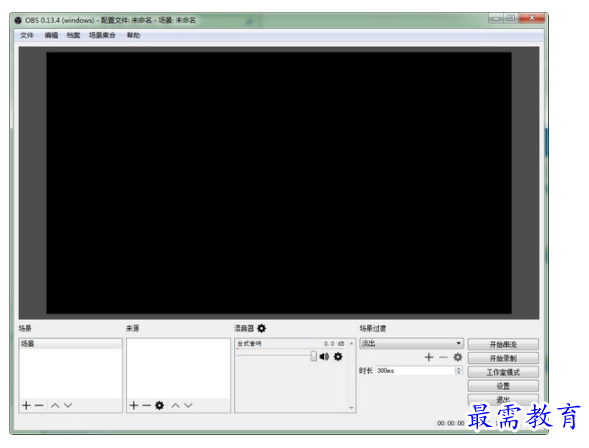
Task: Open the 场景集合 menu
Action: pyautogui.click(x=102, y=35)
